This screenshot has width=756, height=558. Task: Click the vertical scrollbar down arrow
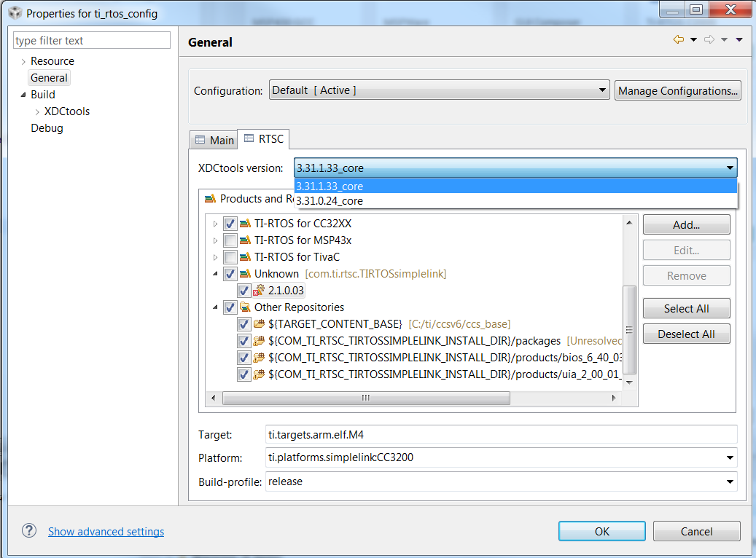[x=629, y=382]
